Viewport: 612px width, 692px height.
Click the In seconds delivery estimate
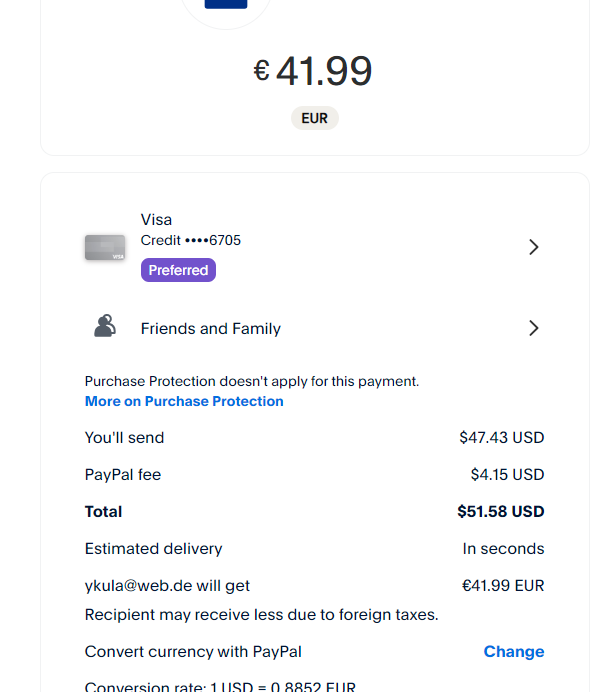coord(503,548)
